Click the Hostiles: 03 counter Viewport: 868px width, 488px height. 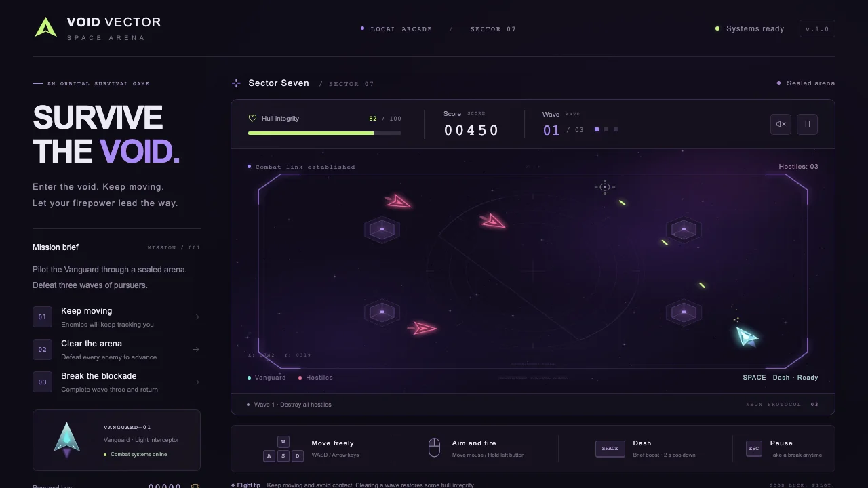pyautogui.click(x=798, y=167)
